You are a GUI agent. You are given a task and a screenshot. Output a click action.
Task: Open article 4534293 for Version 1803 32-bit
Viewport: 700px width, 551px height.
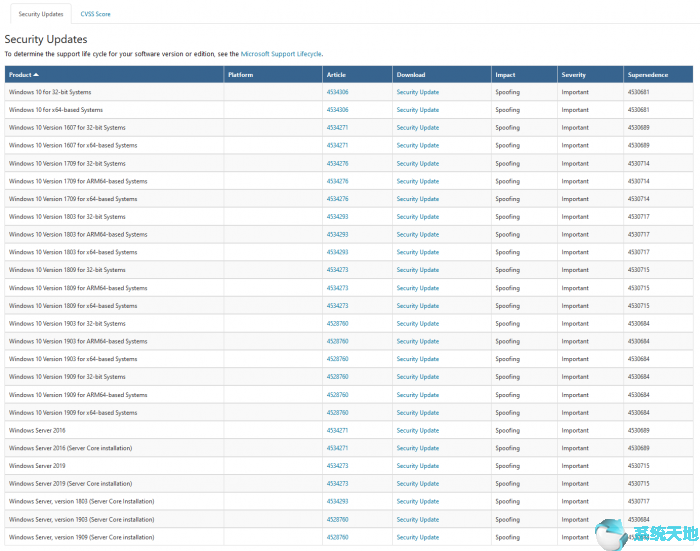337,217
